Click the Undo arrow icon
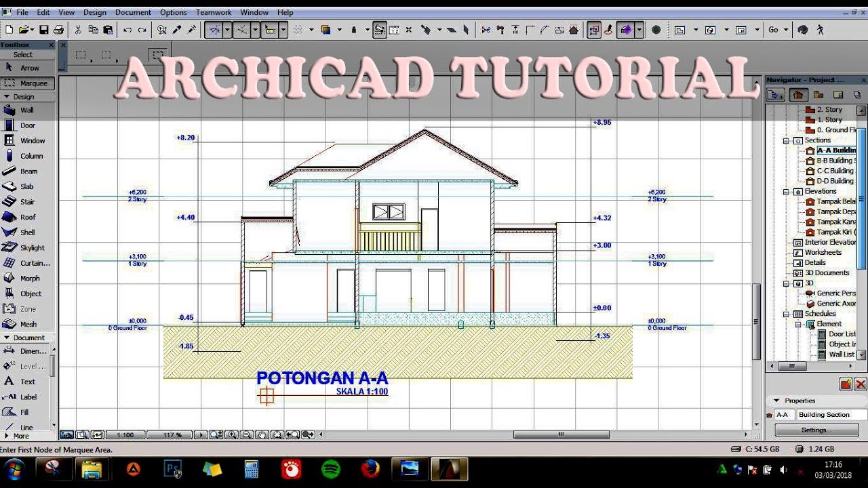The image size is (868, 488). [x=127, y=30]
